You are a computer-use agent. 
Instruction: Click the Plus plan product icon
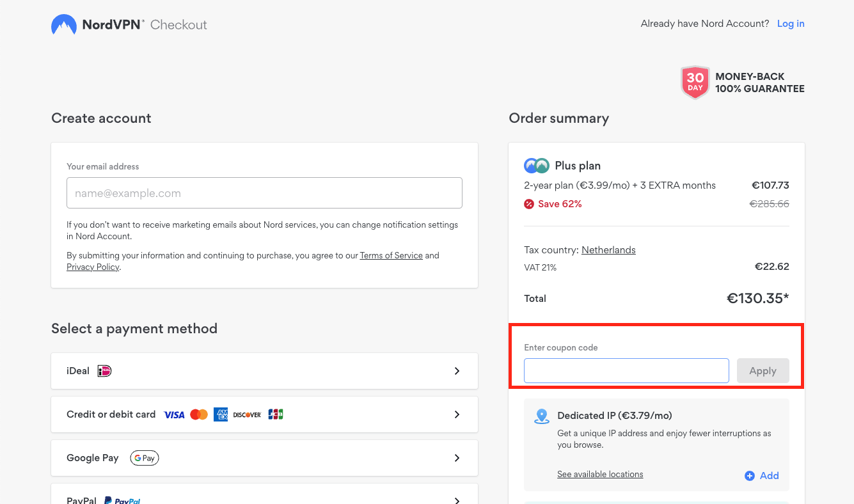tap(537, 166)
